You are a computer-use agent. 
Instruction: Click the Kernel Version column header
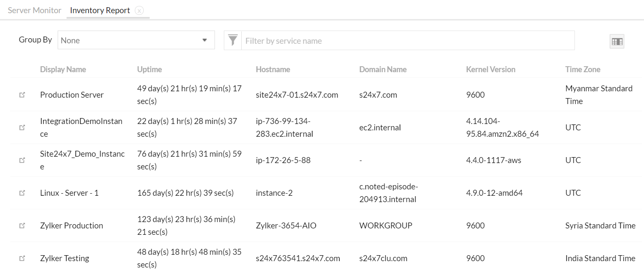(x=491, y=69)
